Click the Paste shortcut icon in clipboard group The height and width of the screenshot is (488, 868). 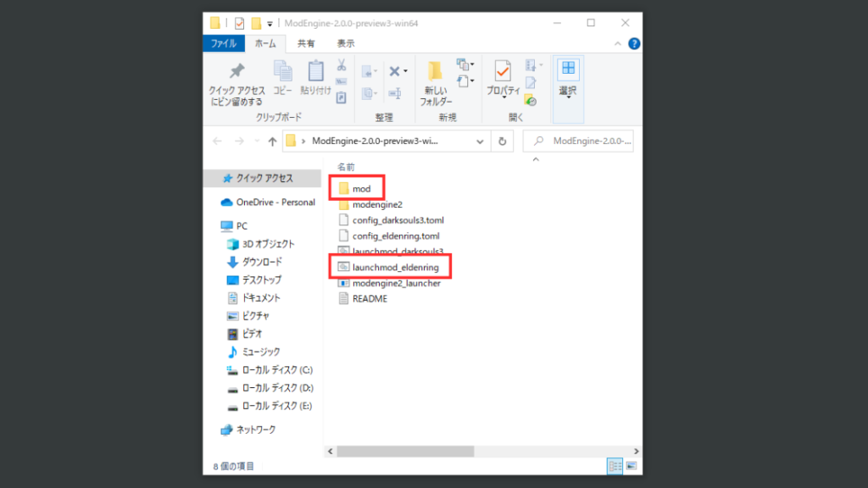[x=342, y=98]
